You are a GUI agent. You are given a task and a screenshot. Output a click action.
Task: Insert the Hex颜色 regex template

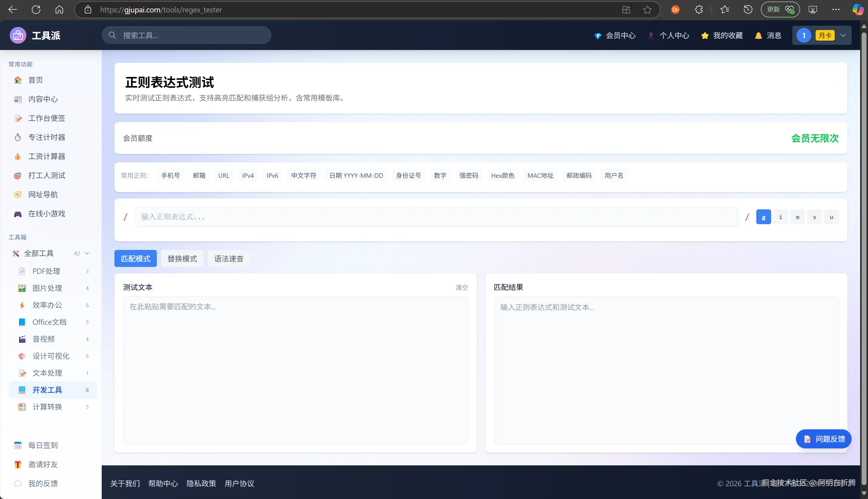pos(503,175)
